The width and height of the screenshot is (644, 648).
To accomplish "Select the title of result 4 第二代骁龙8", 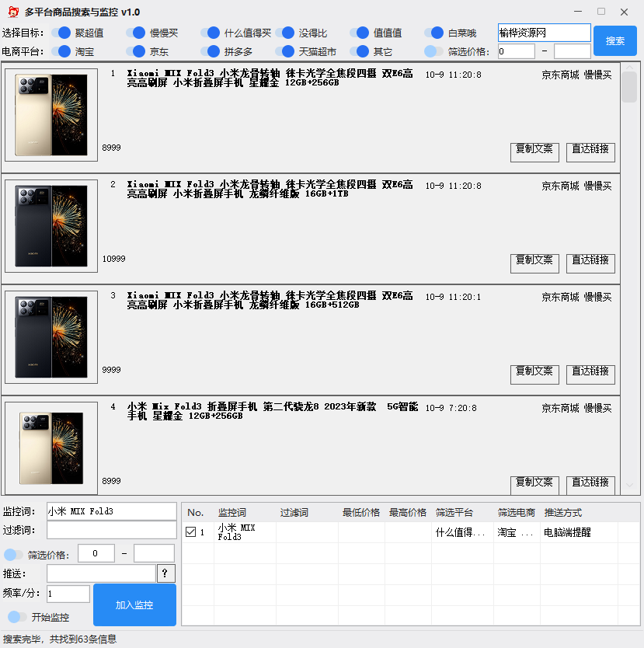I will [273, 411].
